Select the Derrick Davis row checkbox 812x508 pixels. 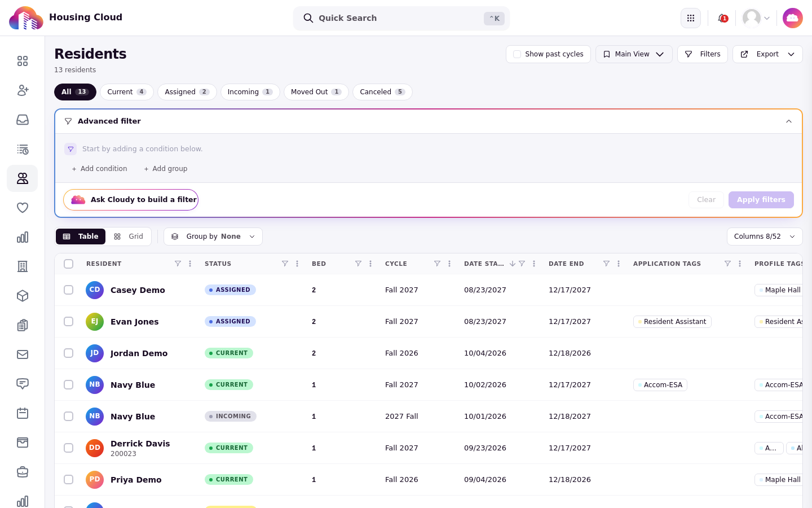(69, 448)
